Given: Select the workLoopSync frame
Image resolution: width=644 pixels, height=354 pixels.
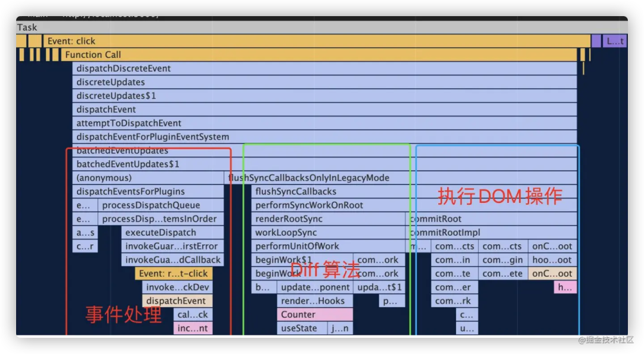Looking at the screenshot, I should (x=328, y=232).
